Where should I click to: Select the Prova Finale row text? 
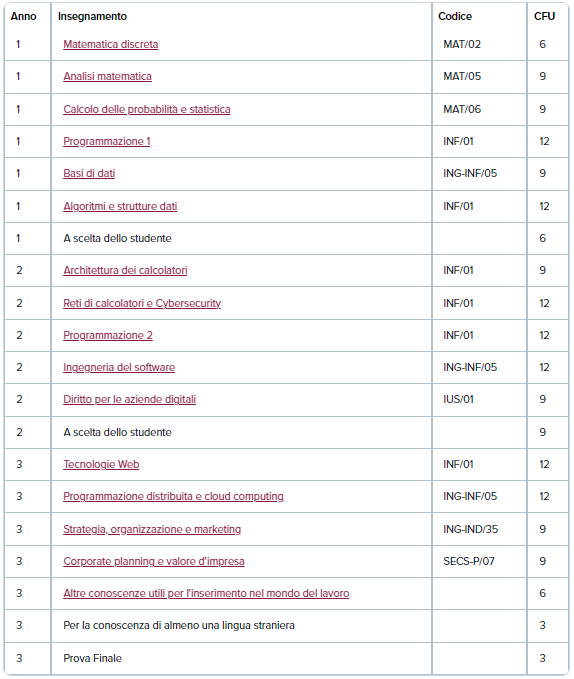(x=92, y=659)
